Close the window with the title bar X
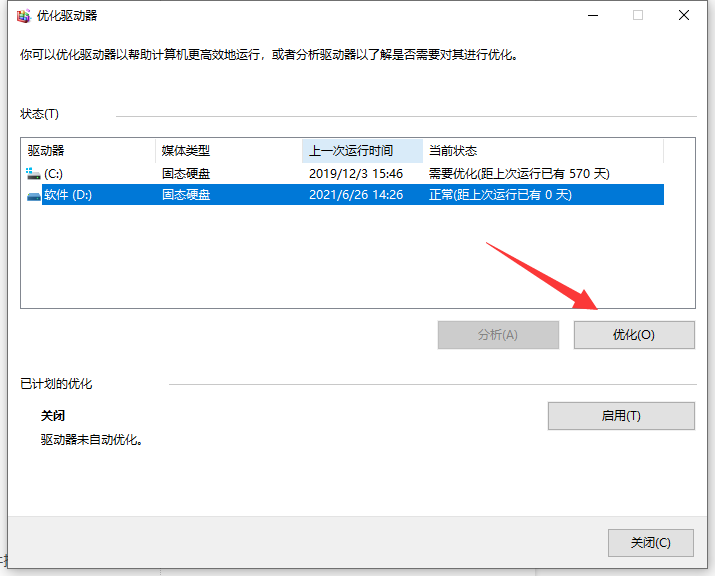This screenshot has width=715, height=576. 684,16
